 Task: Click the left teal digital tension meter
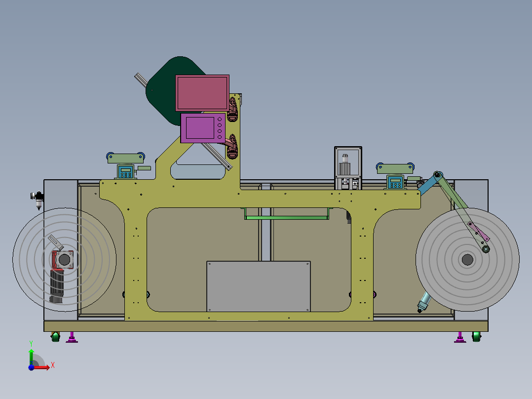126,171
